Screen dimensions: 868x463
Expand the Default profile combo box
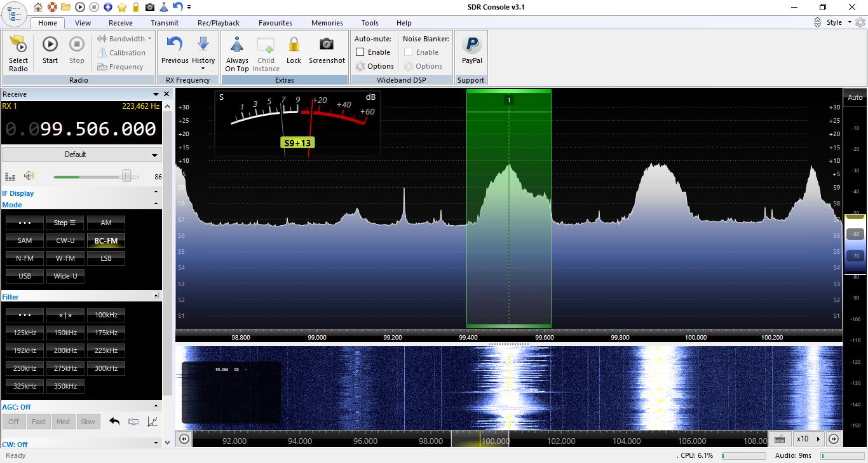point(81,155)
